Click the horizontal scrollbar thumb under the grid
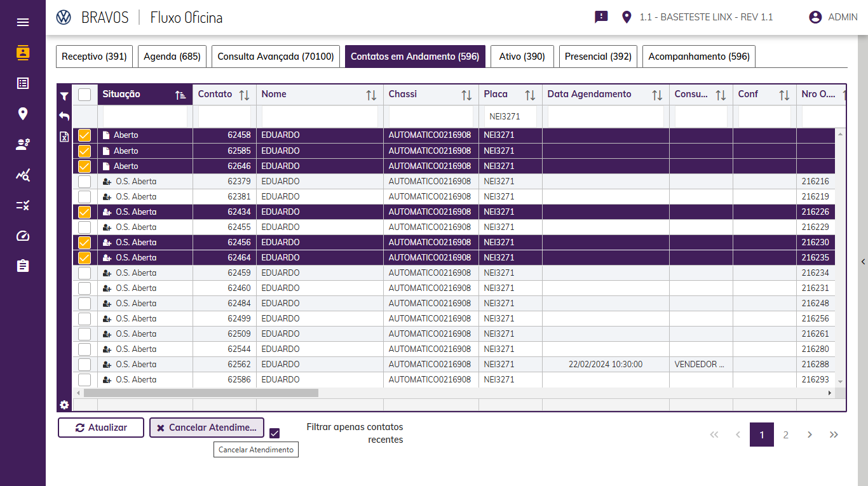This screenshot has width=868, height=486. point(201,393)
